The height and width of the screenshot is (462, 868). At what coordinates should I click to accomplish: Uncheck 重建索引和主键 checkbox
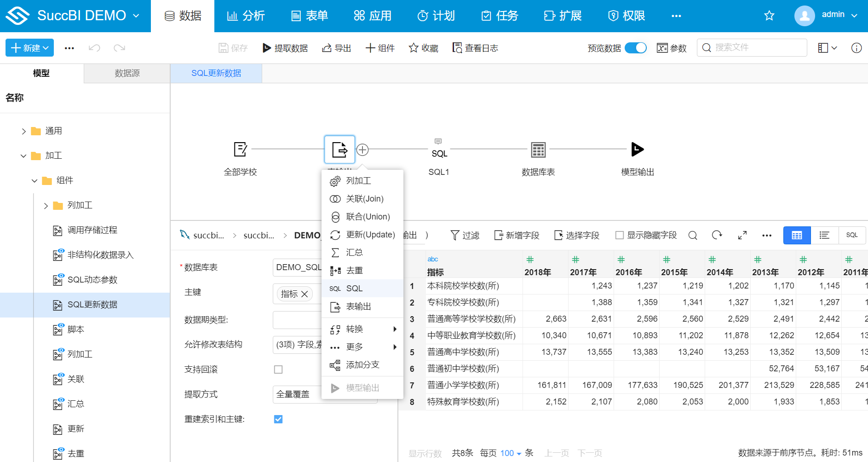point(278,419)
